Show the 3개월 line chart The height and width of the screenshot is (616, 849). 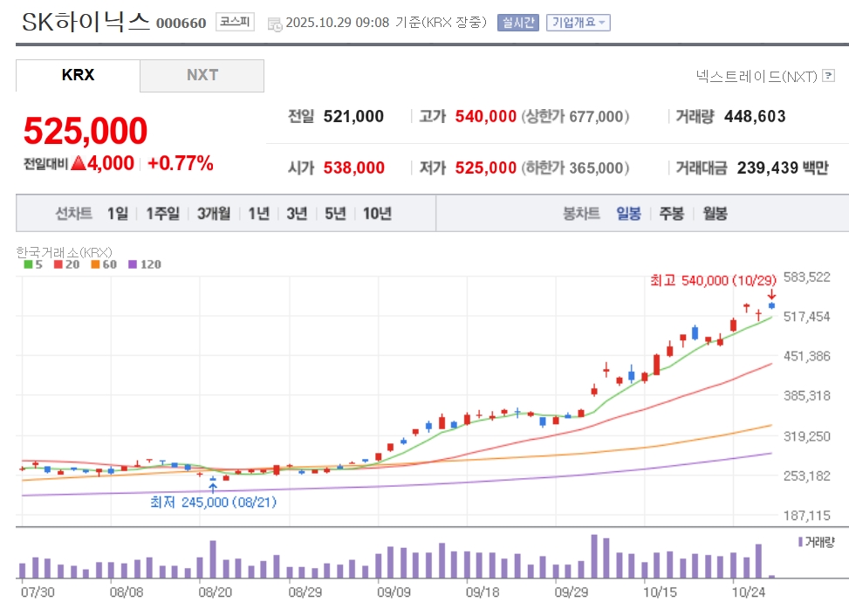click(x=213, y=213)
